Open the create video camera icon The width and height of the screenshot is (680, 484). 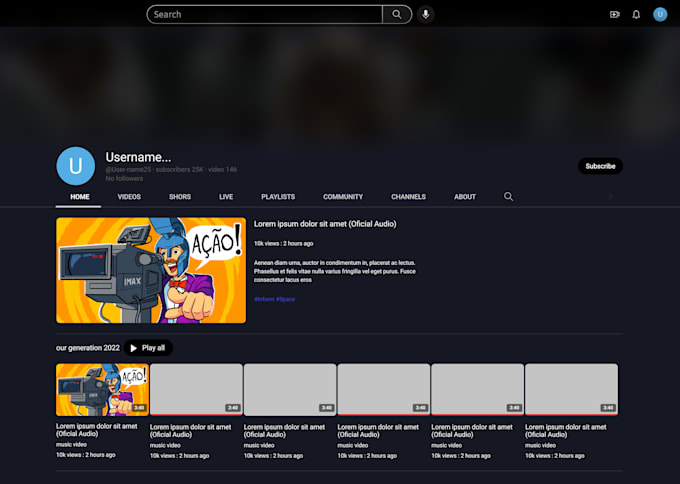[x=615, y=15]
